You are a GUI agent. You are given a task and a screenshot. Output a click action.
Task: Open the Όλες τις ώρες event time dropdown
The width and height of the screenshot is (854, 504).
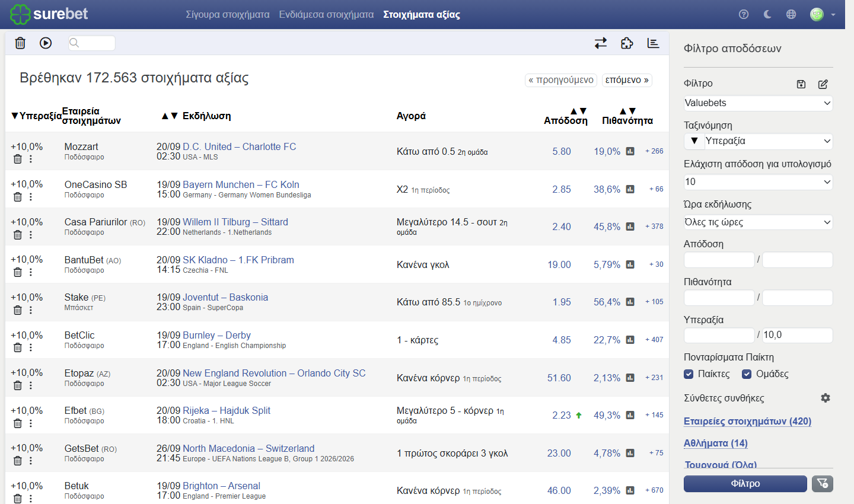click(x=758, y=222)
